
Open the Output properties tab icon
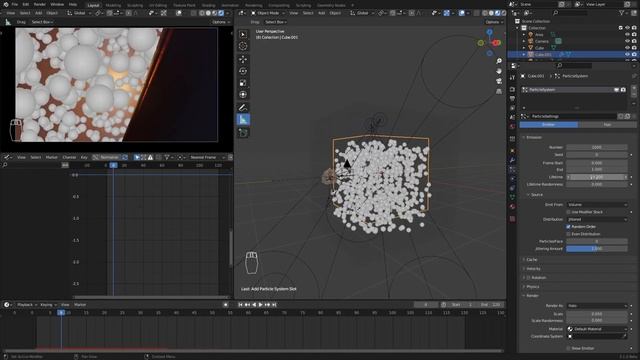(513, 98)
